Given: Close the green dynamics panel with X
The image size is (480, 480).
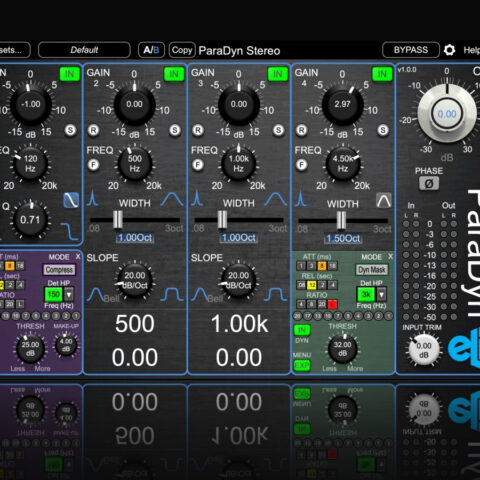Looking at the screenshot, I should click(390, 256).
